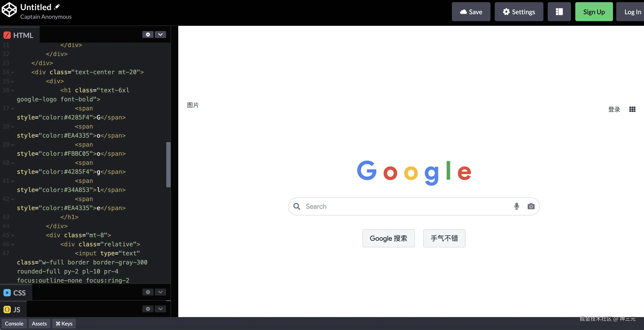
Task: Open HTML editor settings gear
Action: [148, 35]
